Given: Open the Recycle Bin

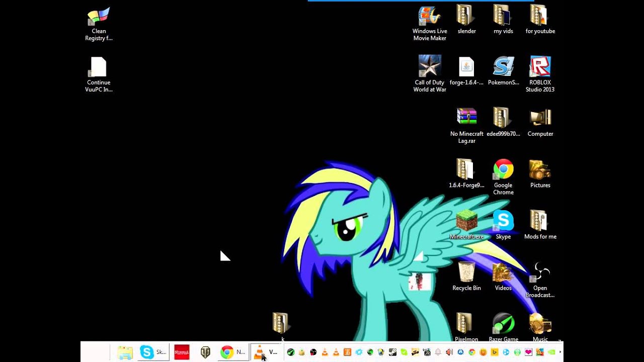Looking at the screenshot, I should pos(466,277).
